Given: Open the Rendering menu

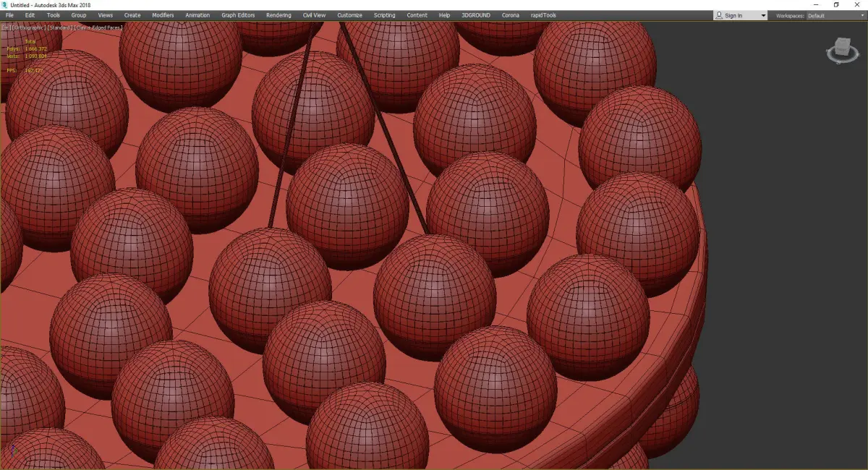Looking at the screenshot, I should 278,15.
